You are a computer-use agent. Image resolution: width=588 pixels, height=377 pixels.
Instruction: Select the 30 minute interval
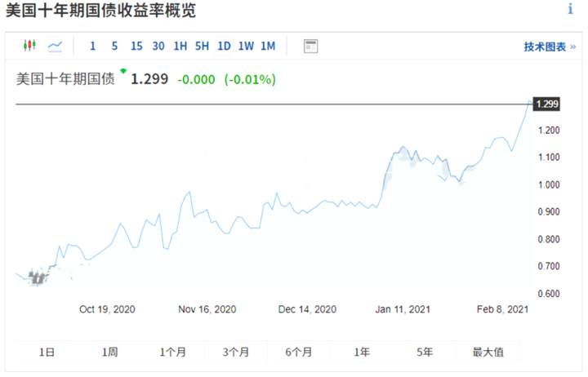pyautogui.click(x=158, y=46)
